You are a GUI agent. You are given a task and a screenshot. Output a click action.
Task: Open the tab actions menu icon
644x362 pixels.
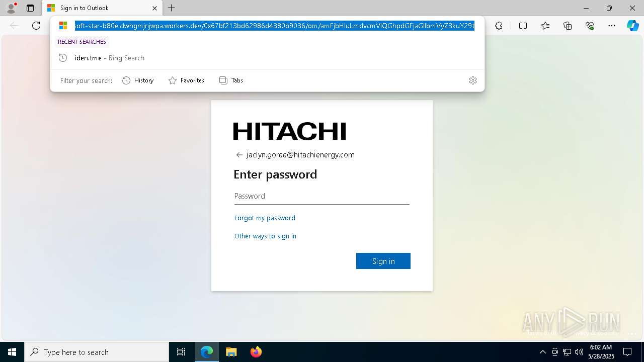pyautogui.click(x=30, y=8)
